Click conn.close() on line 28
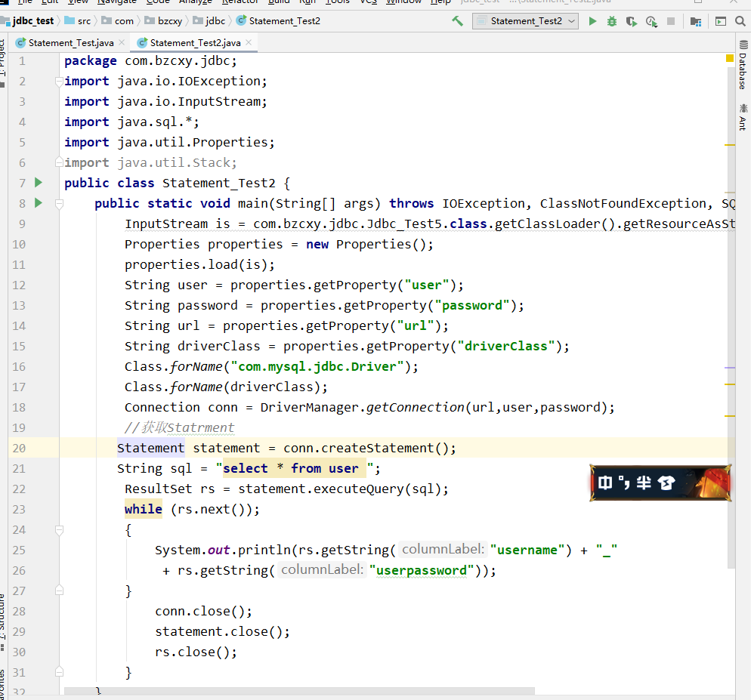Image resolution: width=751 pixels, height=700 pixels. (203, 611)
